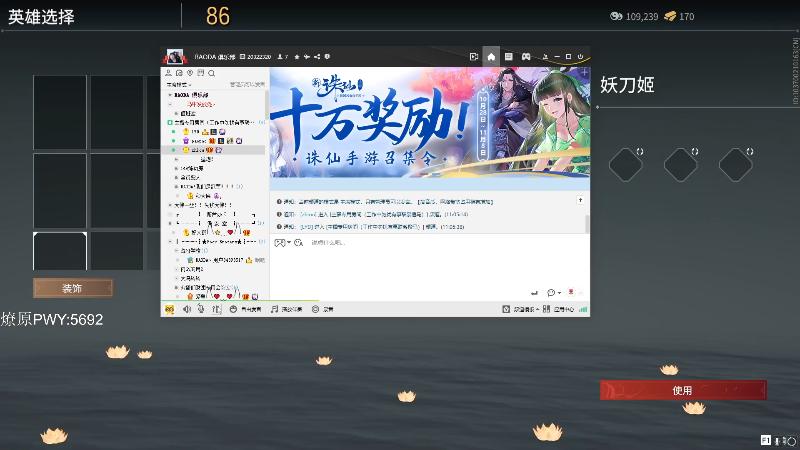This screenshot has height=450, width=800.
Task: Click the first empty diamond skill slot
Action: coord(626,165)
